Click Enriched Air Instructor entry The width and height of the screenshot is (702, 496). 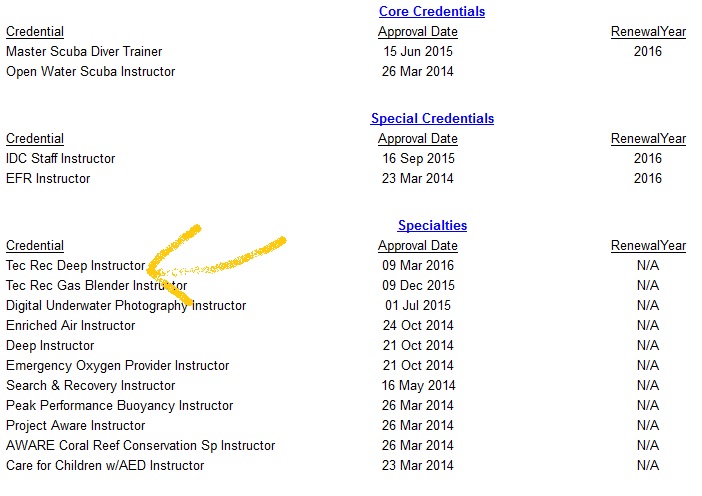(70, 325)
